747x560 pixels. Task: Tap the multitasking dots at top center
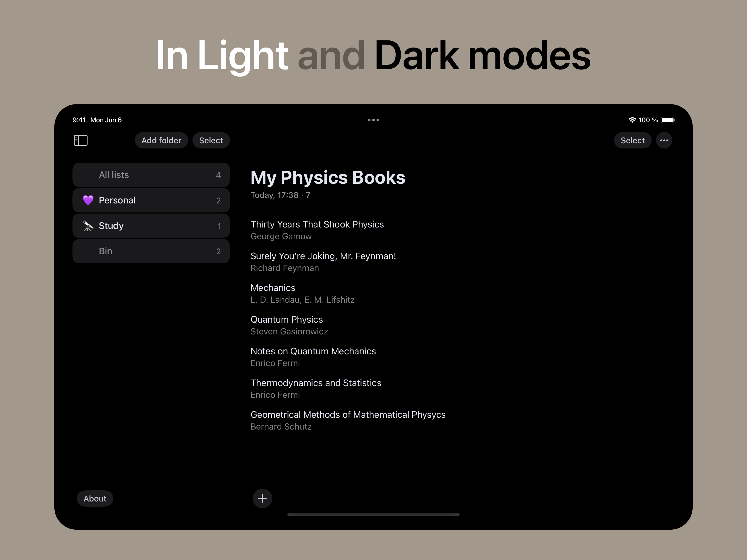click(x=373, y=120)
